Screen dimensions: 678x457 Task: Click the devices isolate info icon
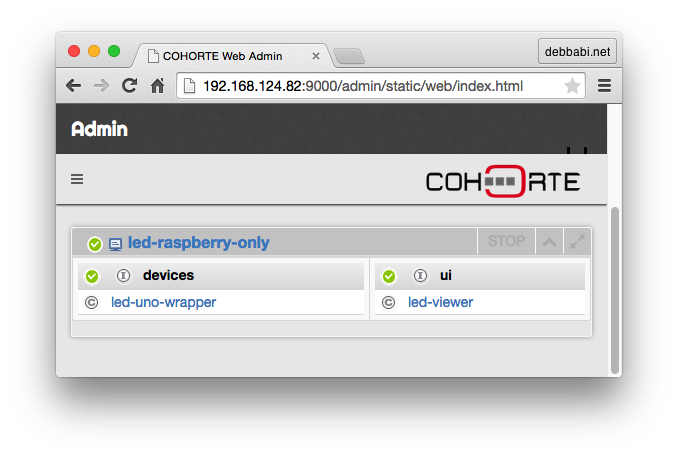pos(123,275)
